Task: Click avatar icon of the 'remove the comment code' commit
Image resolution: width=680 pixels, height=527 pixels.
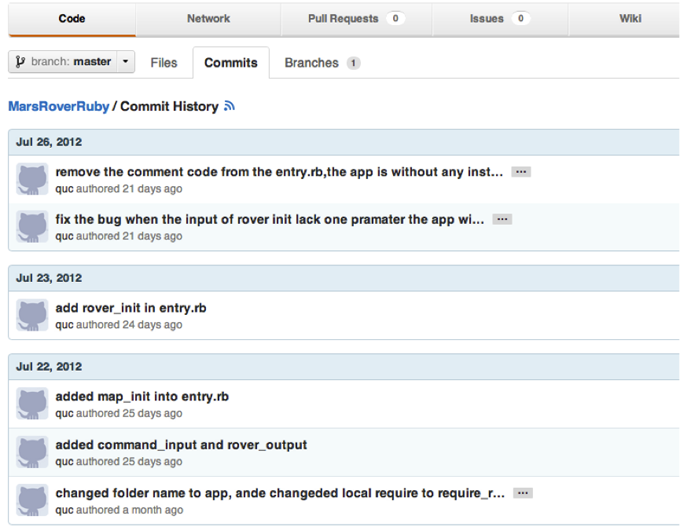Action: pyautogui.click(x=33, y=180)
